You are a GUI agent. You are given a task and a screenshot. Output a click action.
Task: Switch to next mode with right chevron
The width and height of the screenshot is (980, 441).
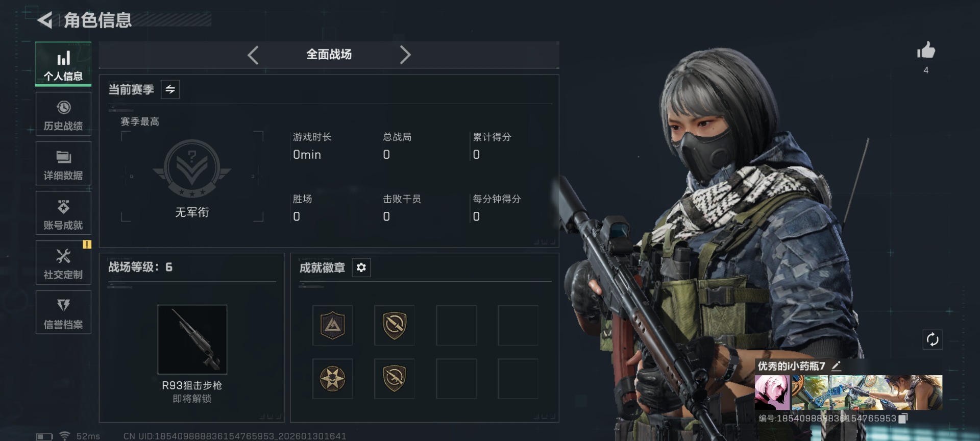pyautogui.click(x=405, y=55)
